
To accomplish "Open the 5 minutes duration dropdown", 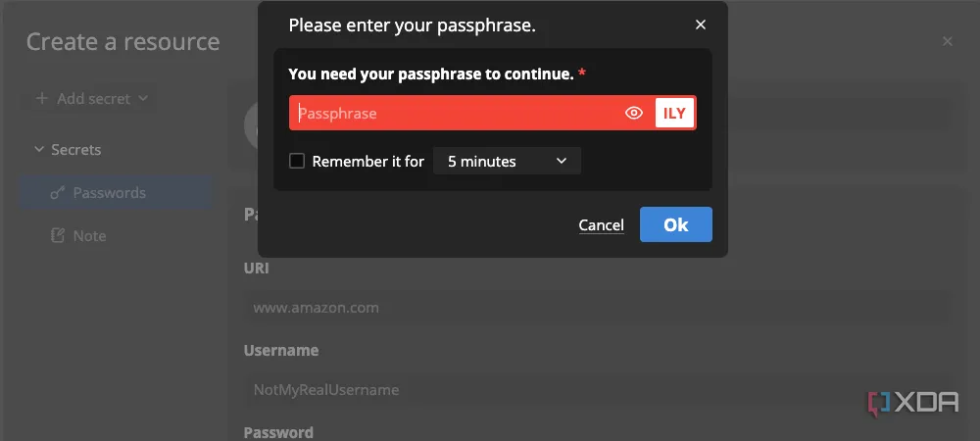I will pos(507,161).
